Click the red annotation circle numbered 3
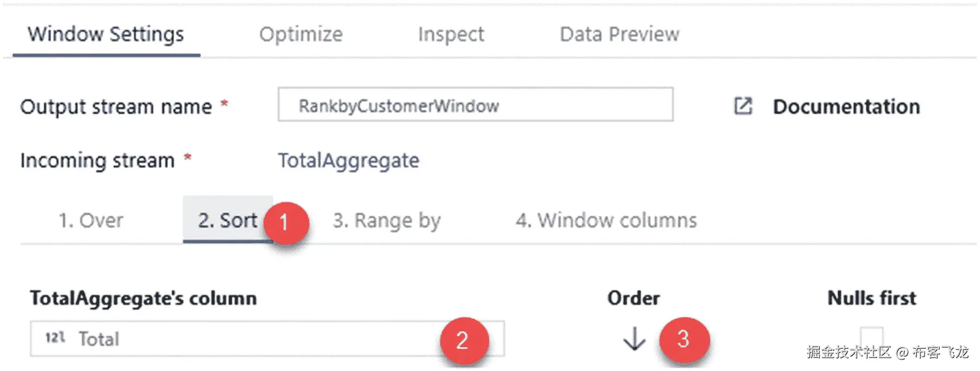The height and width of the screenshot is (371, 980). tap(683, 339)
